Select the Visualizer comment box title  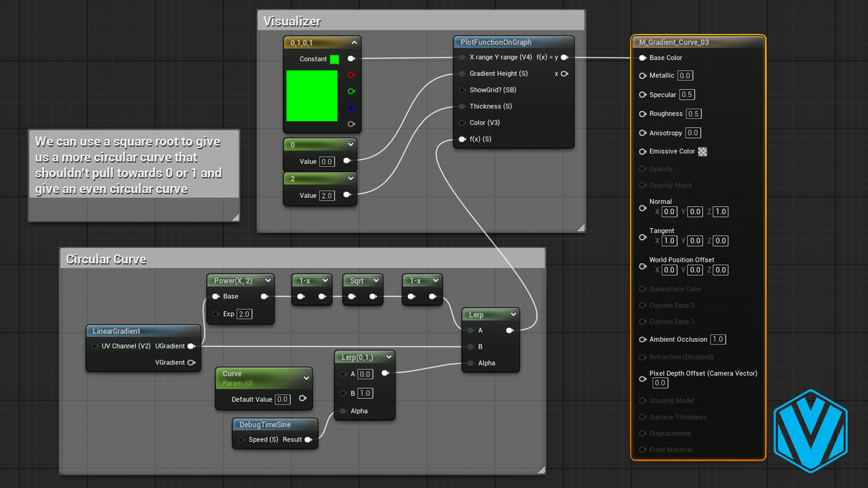click(292, 21)
